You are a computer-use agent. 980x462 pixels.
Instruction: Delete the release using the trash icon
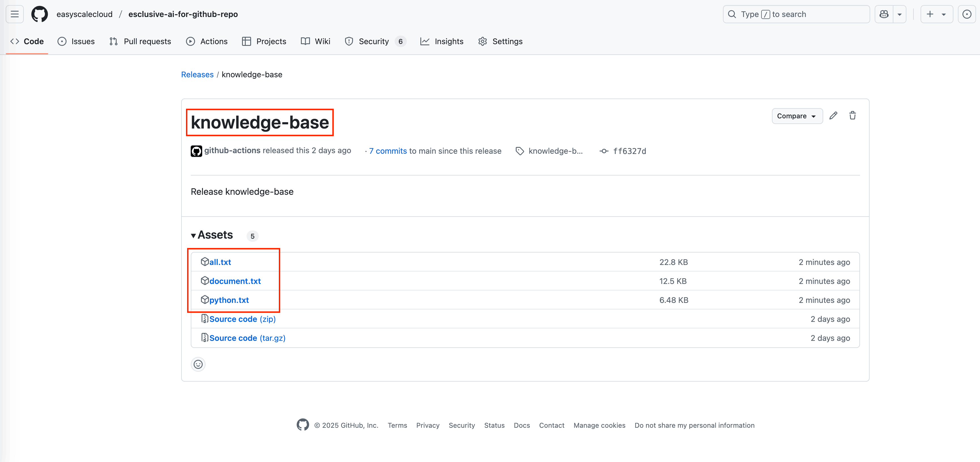point(852,115)
